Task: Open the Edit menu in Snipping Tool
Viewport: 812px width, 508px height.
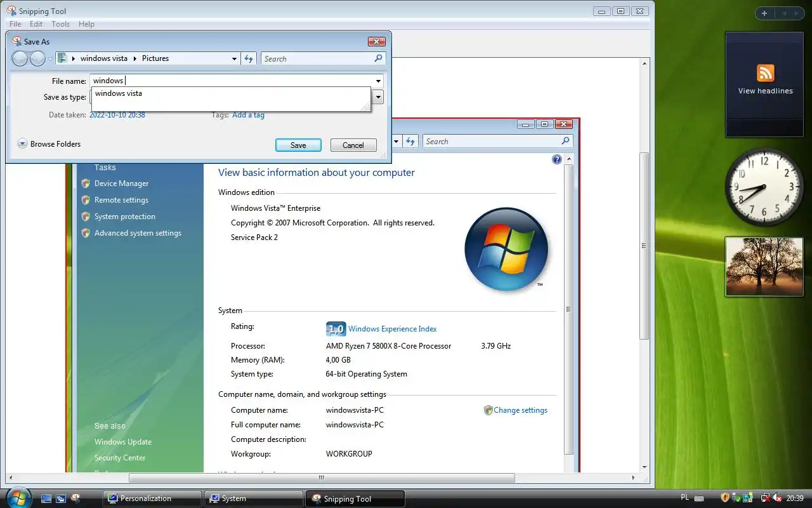Action: point(36,24)
